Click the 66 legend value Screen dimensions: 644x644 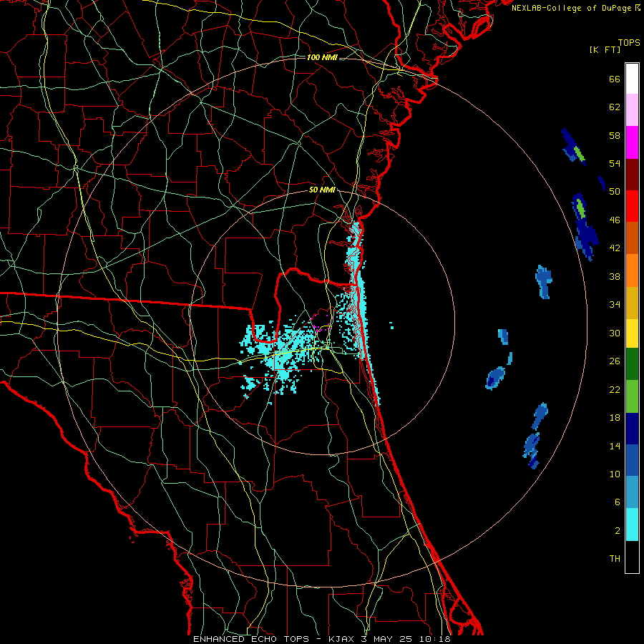pos(615,79)
